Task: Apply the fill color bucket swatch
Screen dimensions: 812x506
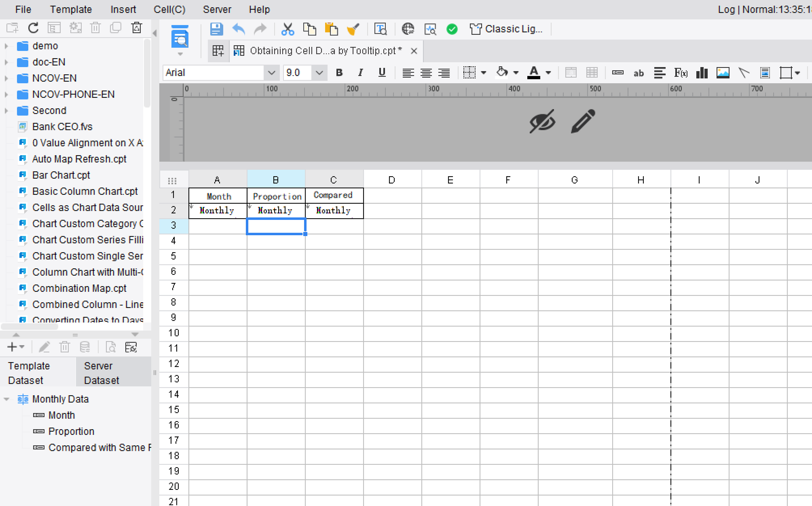Action: 502,73
